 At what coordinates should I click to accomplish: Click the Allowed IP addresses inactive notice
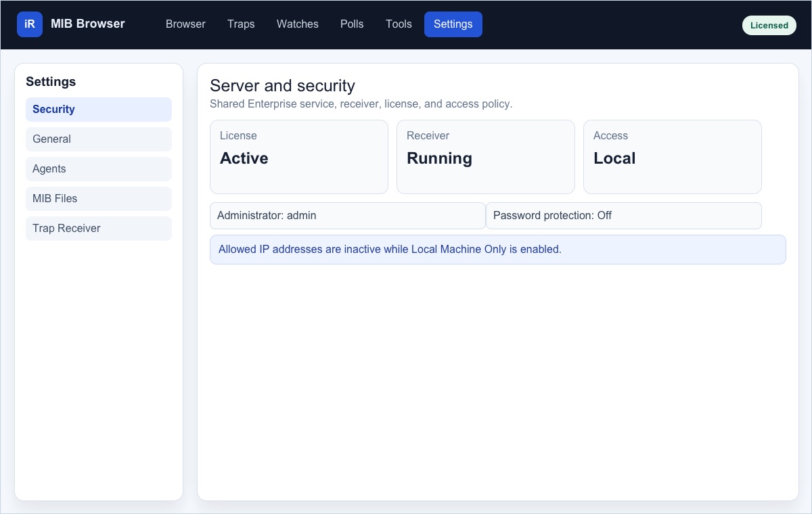pos(498,250)
